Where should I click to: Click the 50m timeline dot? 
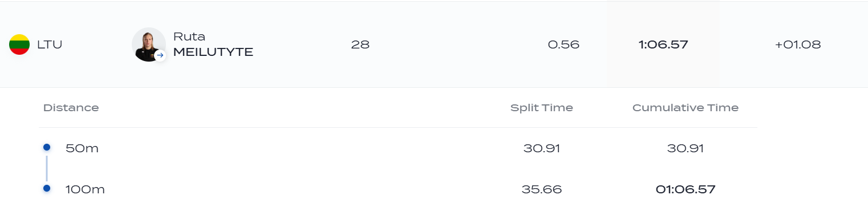pos(47,148)
